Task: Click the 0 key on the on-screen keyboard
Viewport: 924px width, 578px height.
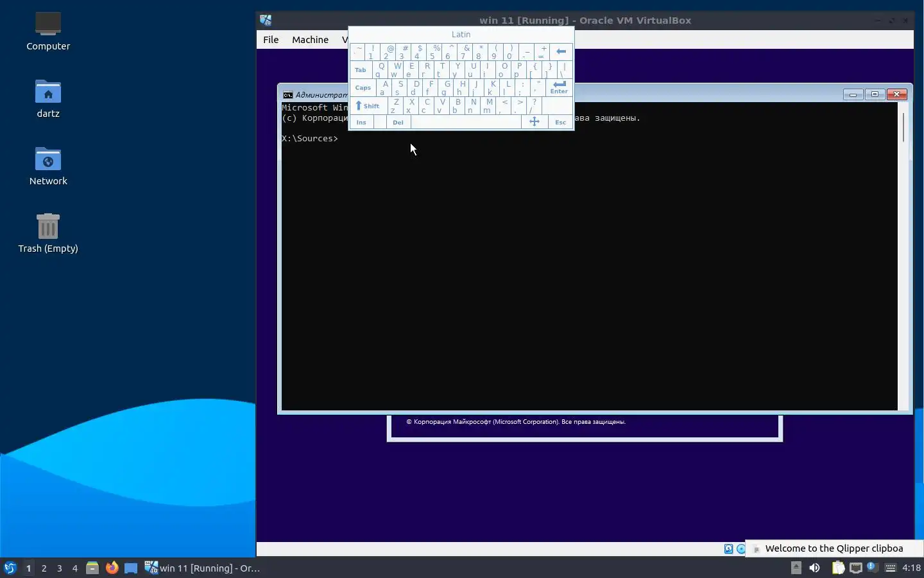Action: [511, 51]
